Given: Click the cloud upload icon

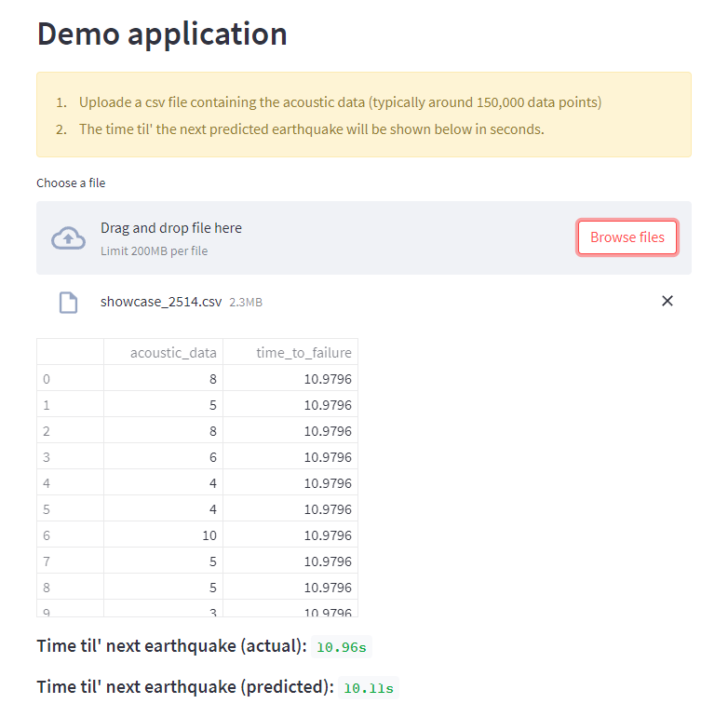Looking at the screenshot, I should pos(68,238).
